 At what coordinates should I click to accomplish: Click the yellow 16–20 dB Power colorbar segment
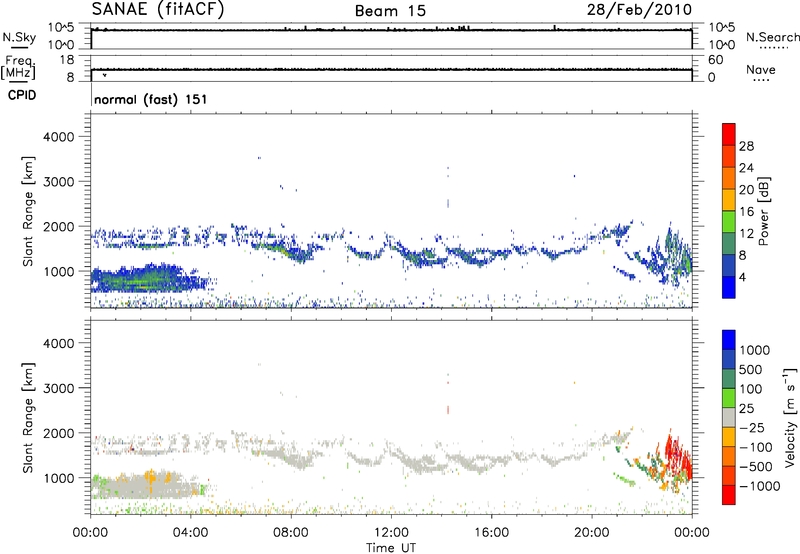[x=729, y=199]
